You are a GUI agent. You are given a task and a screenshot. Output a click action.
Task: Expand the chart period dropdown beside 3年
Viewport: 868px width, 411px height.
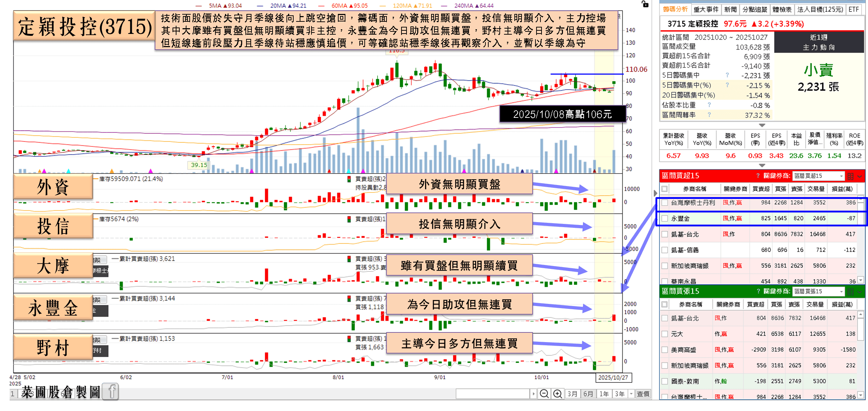pyautogui.click(x=630, y=394)
